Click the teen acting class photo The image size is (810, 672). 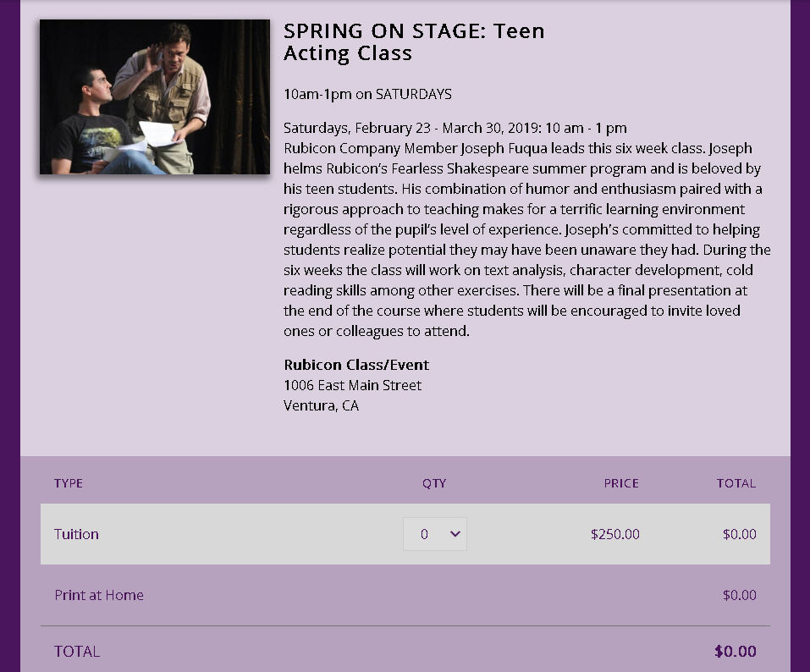coord(154,96)
